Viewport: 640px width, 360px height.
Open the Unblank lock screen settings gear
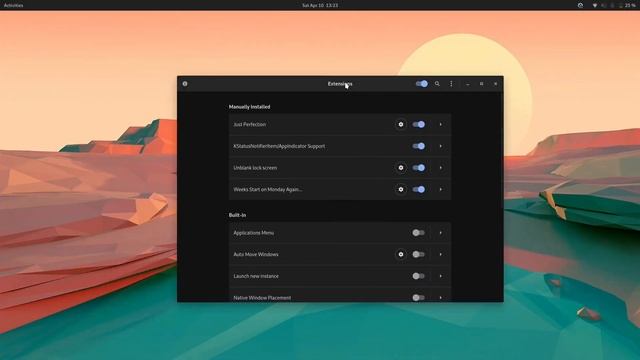[x=401, y=168]
